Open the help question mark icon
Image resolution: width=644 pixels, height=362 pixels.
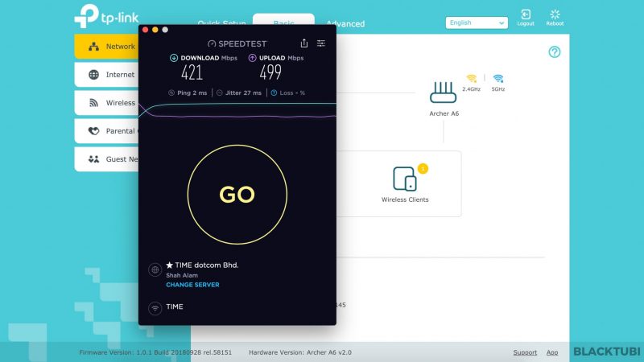click(x=555, y=52)
